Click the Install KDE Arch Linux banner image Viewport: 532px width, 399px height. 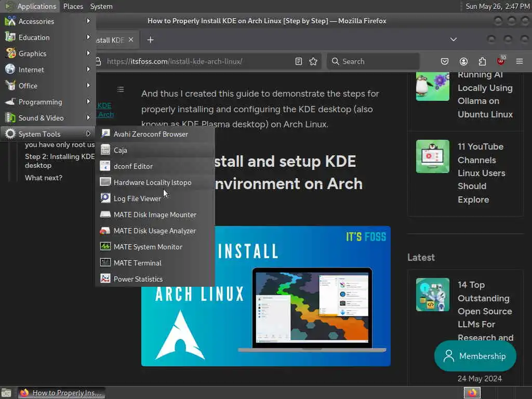pyautogui.click(x=265, y=296)
